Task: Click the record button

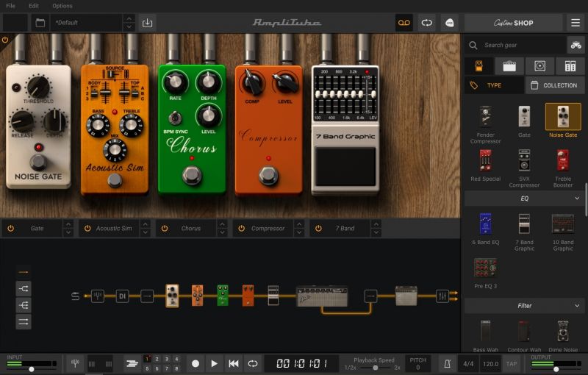Action: point(196,363)
